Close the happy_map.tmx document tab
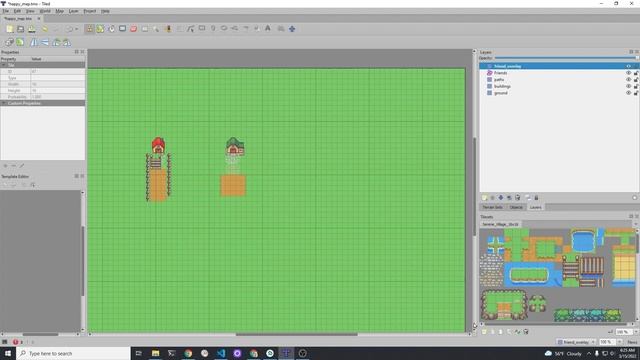 click(x=39, y=19)
